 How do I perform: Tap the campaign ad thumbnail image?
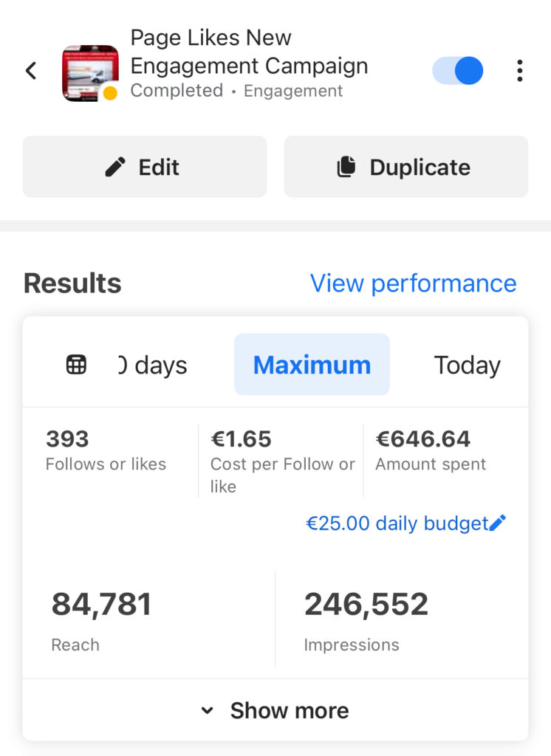pos(89,72)
